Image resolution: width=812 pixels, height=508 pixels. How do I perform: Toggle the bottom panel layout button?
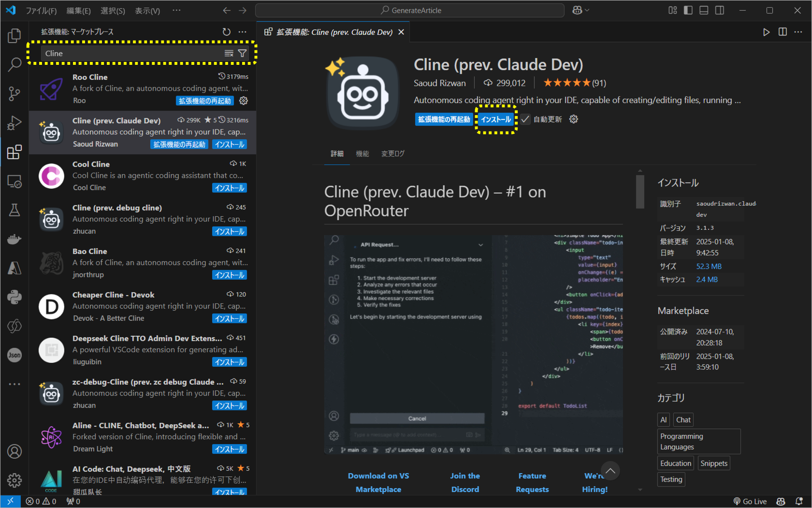[x=704, y=10]
